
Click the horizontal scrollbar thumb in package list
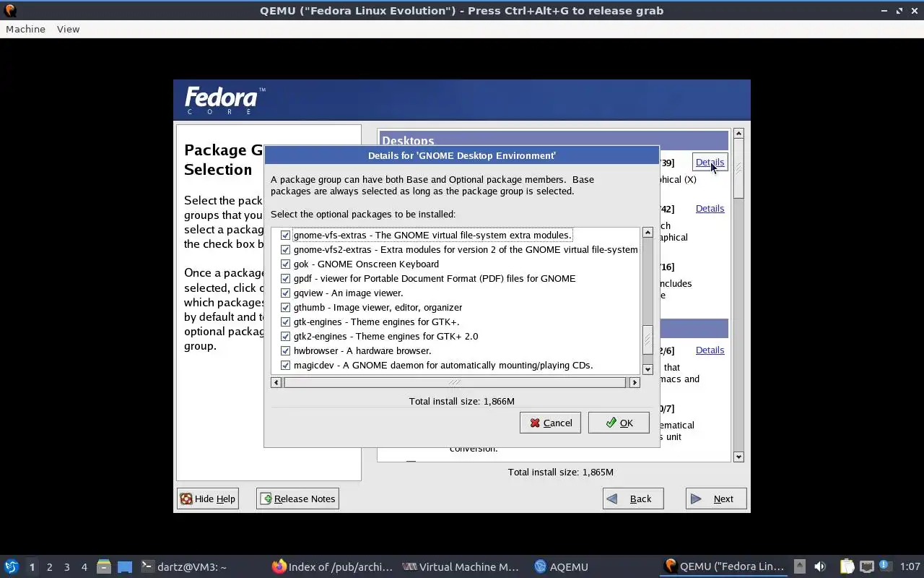pyautogui.click(x=455, y=382)
